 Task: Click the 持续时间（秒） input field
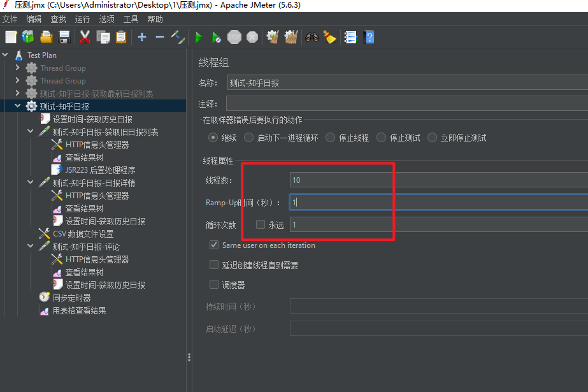pos(439,306)
